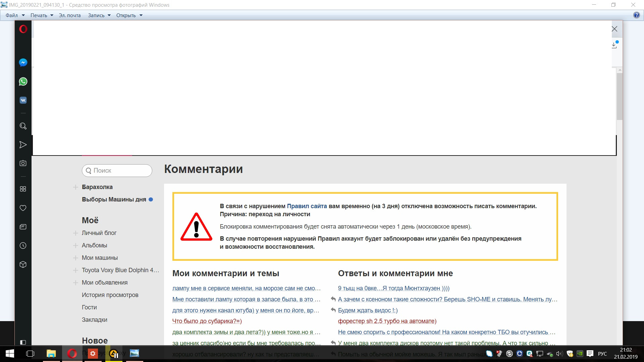Open История просмотров link
The image size is (644, 362).
(110, 295)
